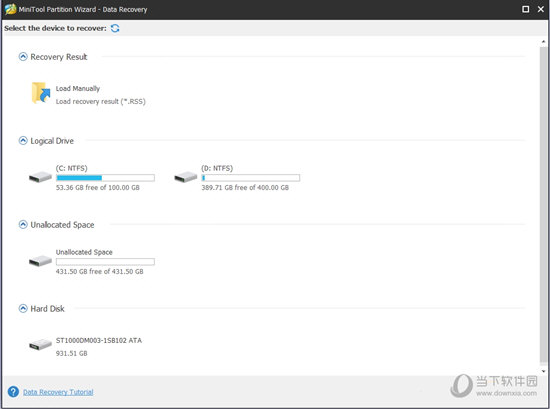Click the D: drive usage bar
Screen dimensions: 550x409
click(250, 178)
